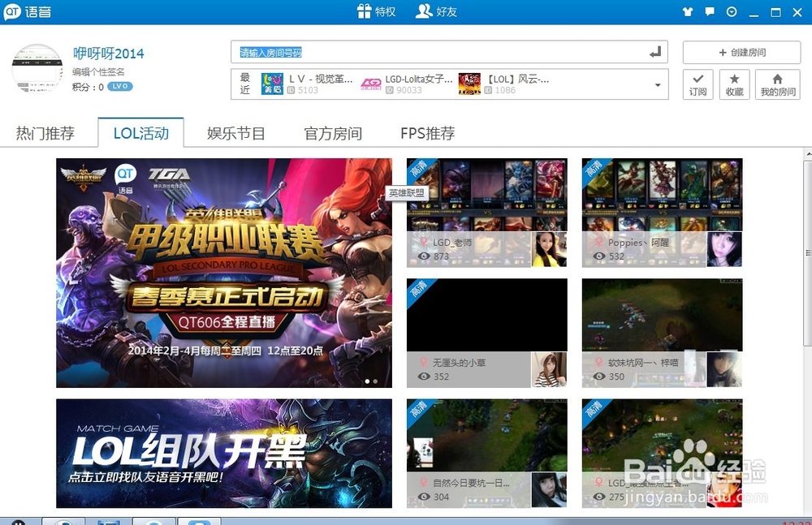
Task: Click the 创建房间 create room button
Action: coord(740,52)
